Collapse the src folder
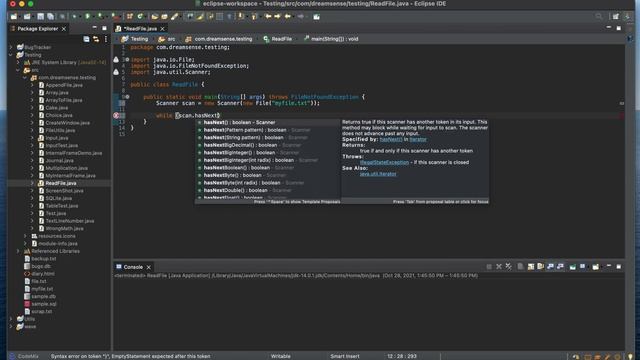This screenshot has height=360, width=640. click(18, 70)
